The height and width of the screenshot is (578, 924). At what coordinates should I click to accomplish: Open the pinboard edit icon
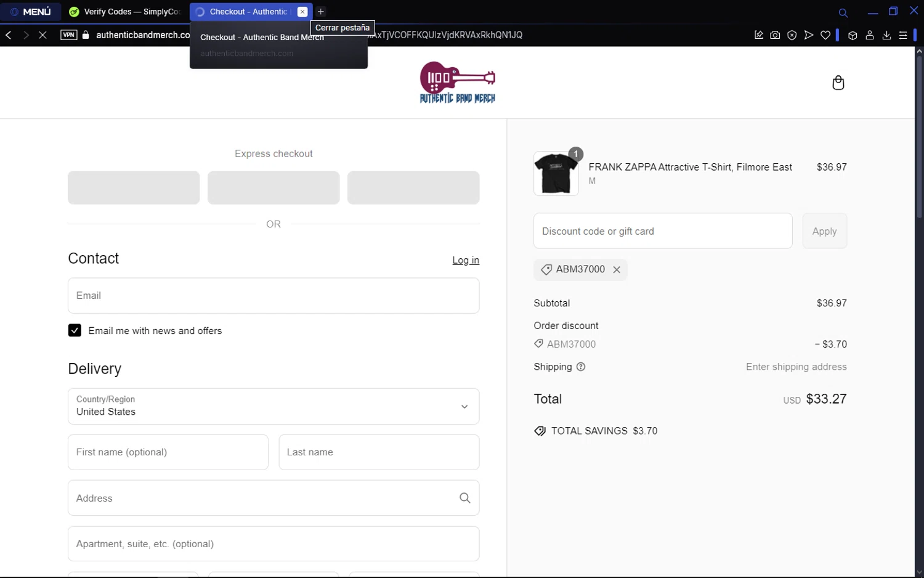[759, 35]
